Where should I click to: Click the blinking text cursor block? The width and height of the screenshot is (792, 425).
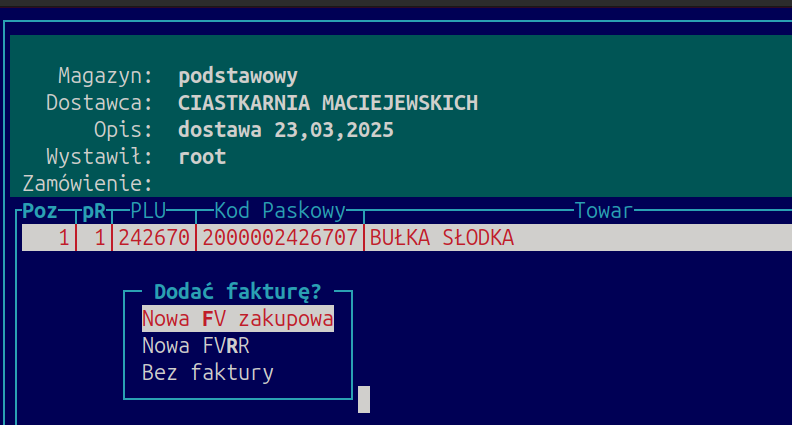click(x=364, y=399)
